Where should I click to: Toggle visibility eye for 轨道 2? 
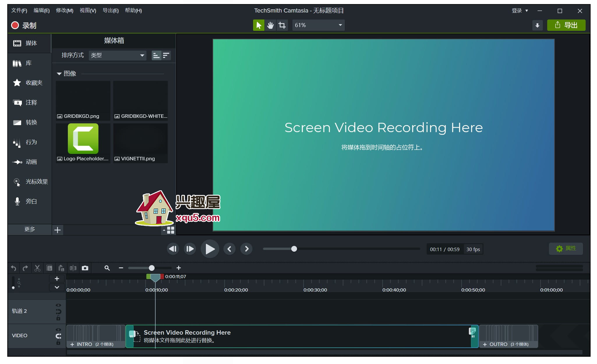point(58,305)
